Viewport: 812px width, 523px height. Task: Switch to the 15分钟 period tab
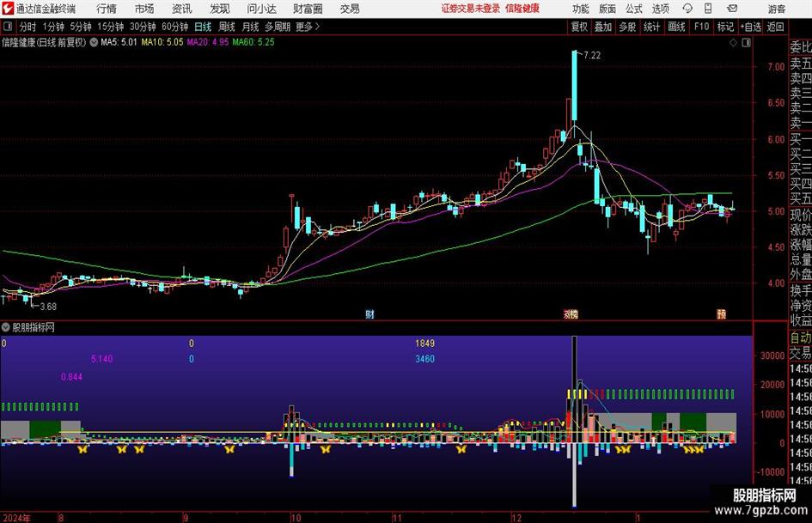pos(111,27)
